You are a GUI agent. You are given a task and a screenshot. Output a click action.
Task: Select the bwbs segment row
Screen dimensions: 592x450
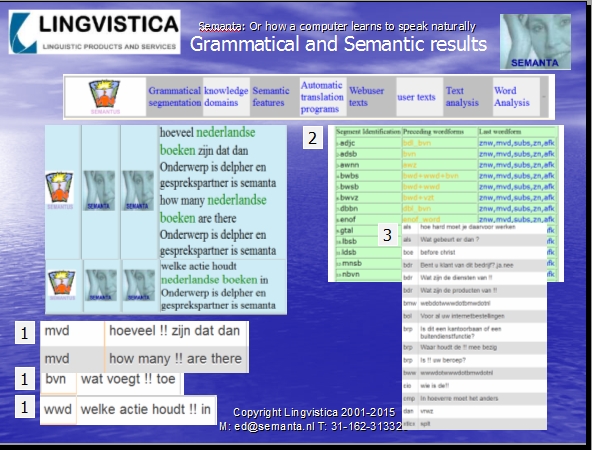(x=446, y=176)
